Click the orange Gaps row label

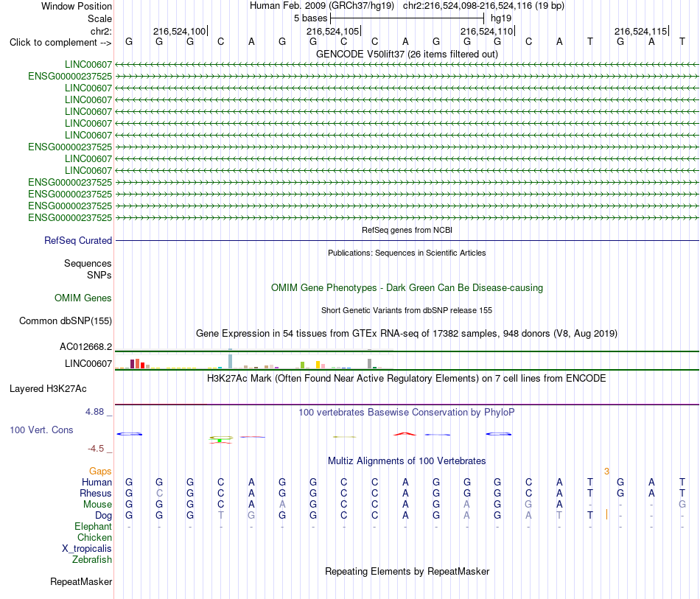click(100, 471)
